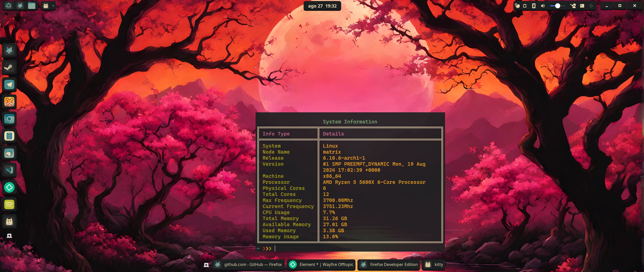Click the 31.26 GB total memory value

coord(335,218)
